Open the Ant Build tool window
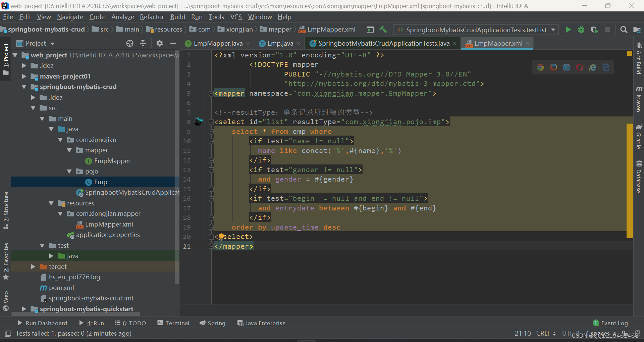 [639, 58]
